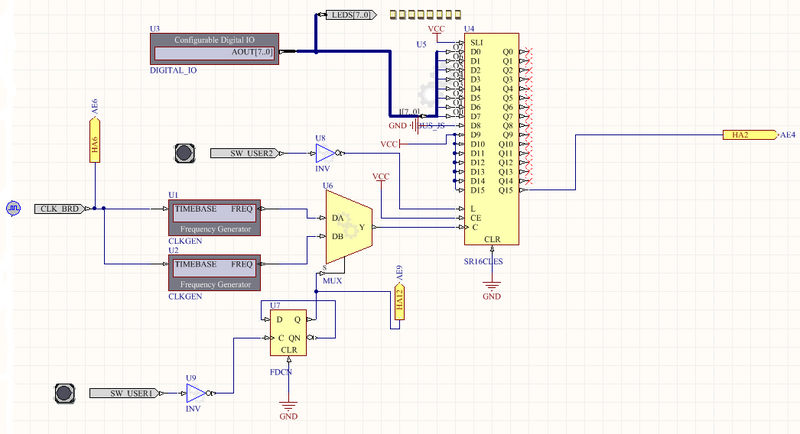The image size is (800, 434).
Task: Click the clock icon beside CLK_BRD
Action: click(13, 208)
